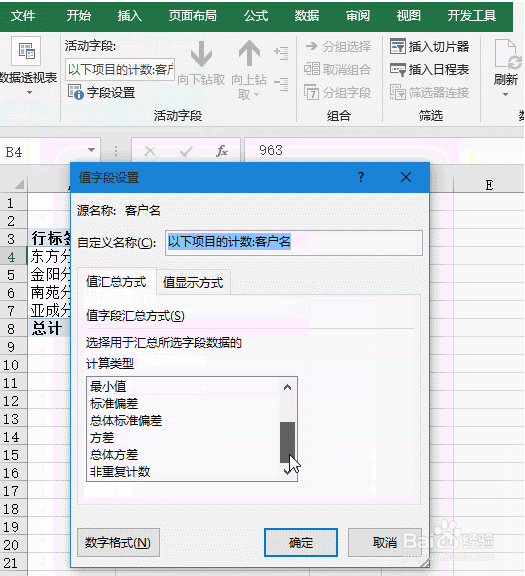
Task: Open the 文件 ribbon tab
Action: tap(23, 16)
